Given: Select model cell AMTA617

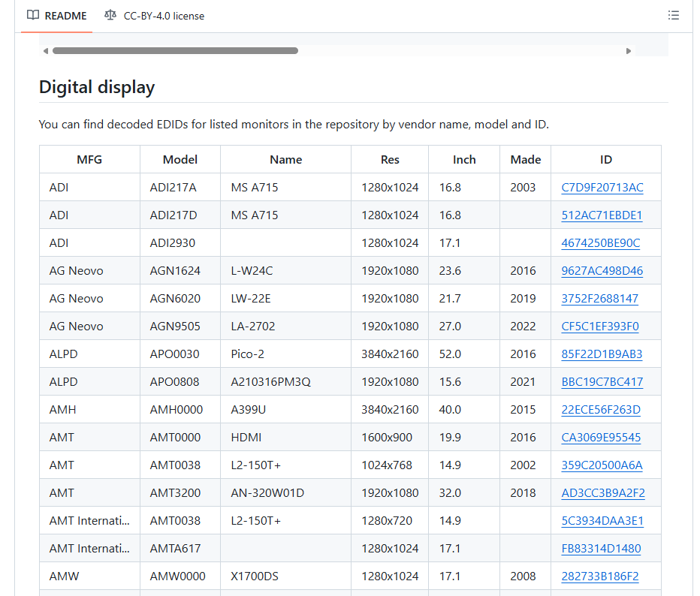Looking at the screenshot, I should [x=180, y=548].
